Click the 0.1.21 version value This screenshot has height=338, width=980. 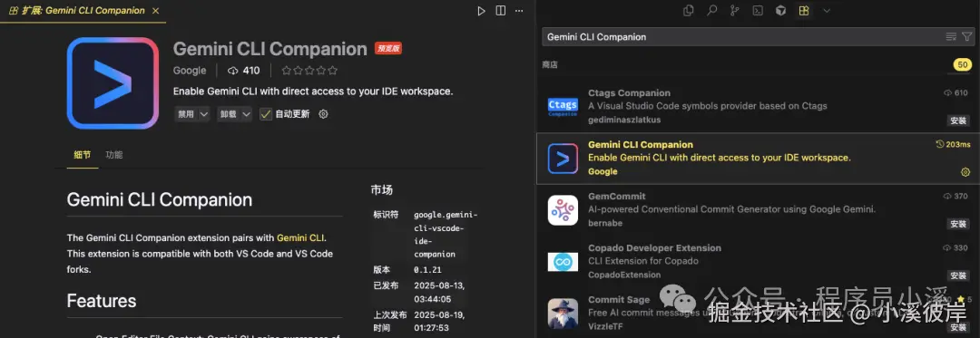(426, 270)
